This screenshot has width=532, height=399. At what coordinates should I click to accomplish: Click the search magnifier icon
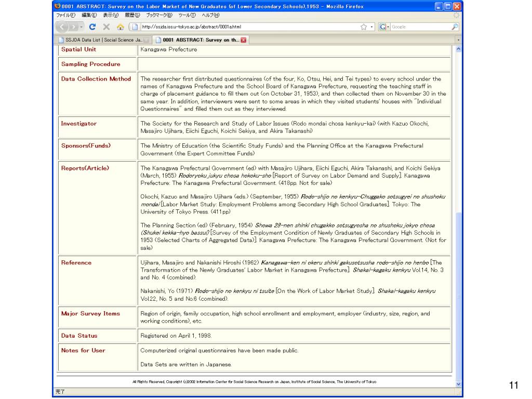click(x=455, y=27)
